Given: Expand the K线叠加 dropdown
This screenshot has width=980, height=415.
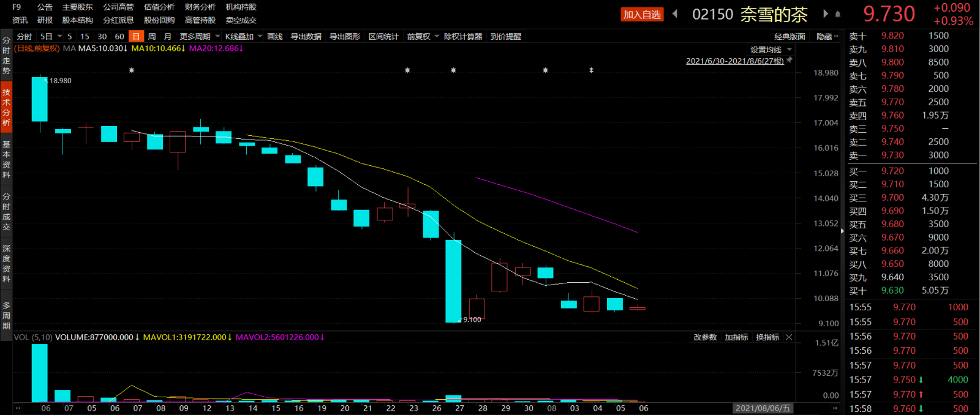Looking at the screenshot, I should pos(244,36).
